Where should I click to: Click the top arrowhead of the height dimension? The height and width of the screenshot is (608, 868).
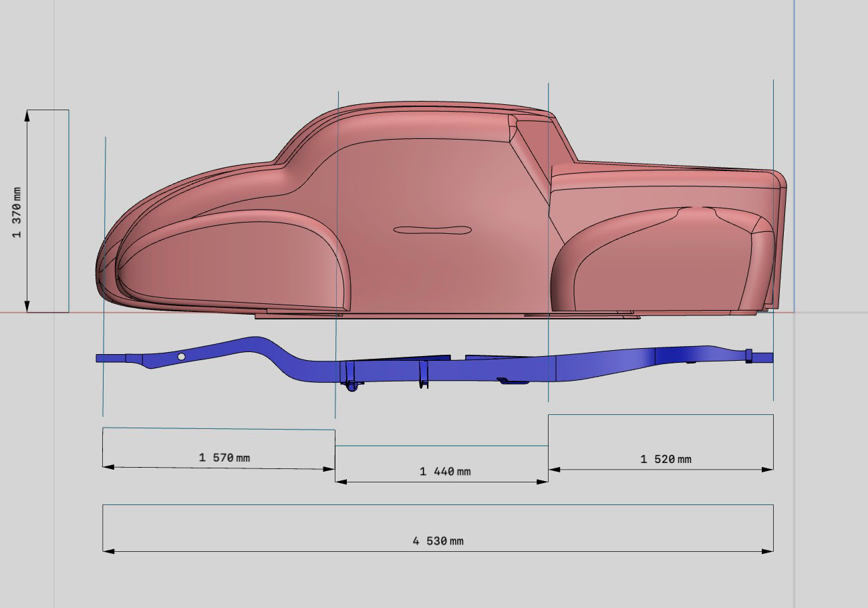tap(27, 116)
